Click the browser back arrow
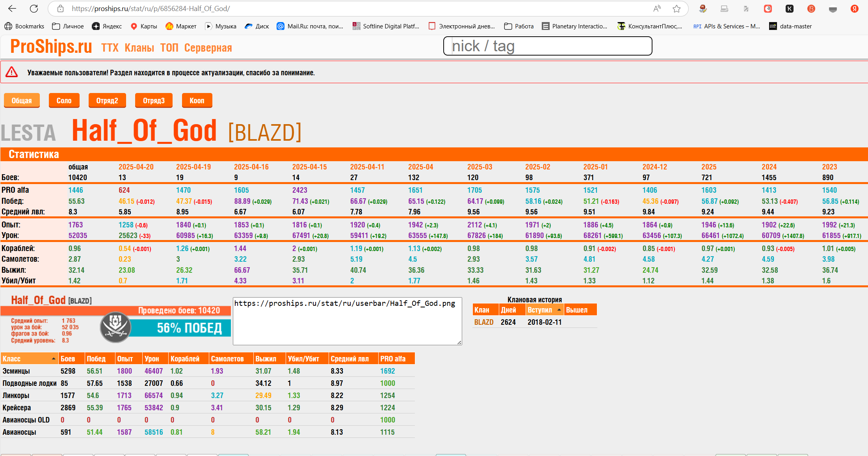The image size is (868, 456). [x=12, y=9]
